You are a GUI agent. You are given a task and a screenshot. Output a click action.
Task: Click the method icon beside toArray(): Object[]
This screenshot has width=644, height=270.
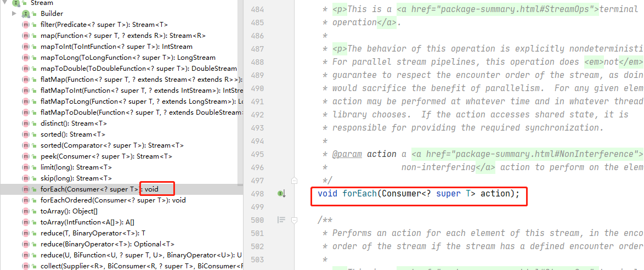[26, 211]
